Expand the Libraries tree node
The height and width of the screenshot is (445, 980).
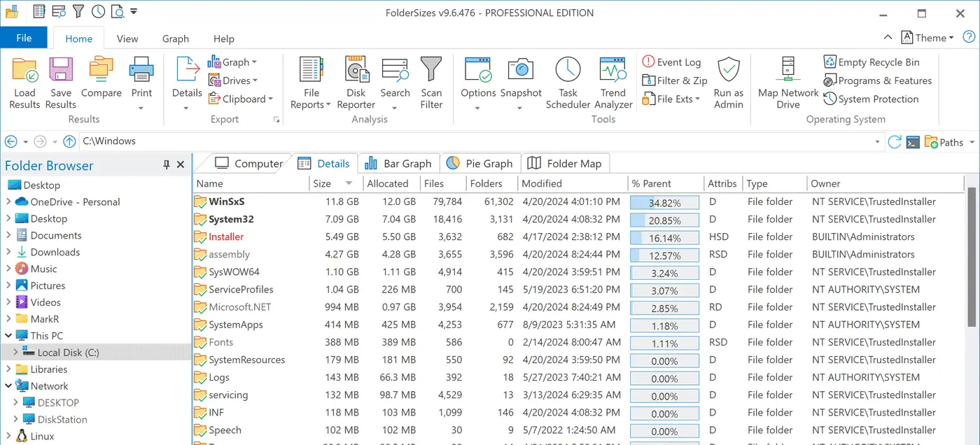tap(8, 369)
